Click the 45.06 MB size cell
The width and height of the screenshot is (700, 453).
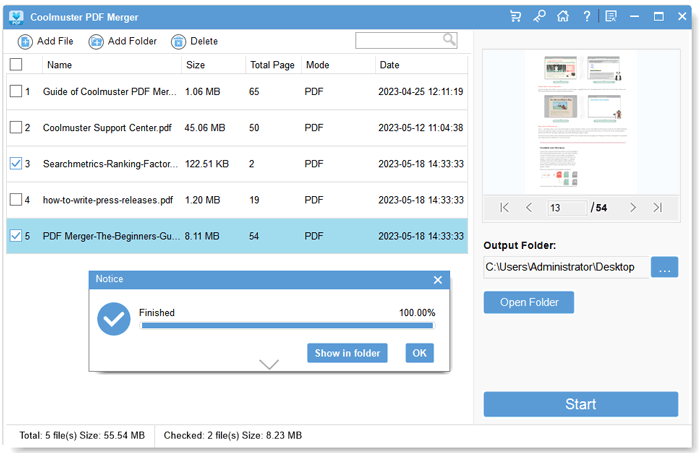coord(205,128)
